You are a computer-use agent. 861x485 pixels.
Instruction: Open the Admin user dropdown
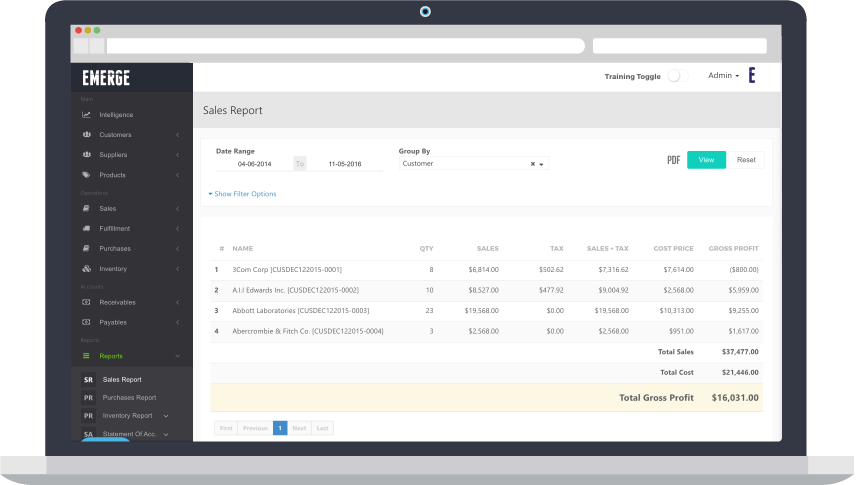coord(723,76)
